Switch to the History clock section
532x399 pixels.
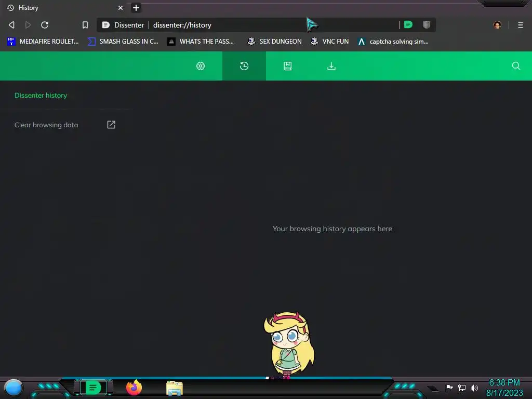tap(244, 66)
